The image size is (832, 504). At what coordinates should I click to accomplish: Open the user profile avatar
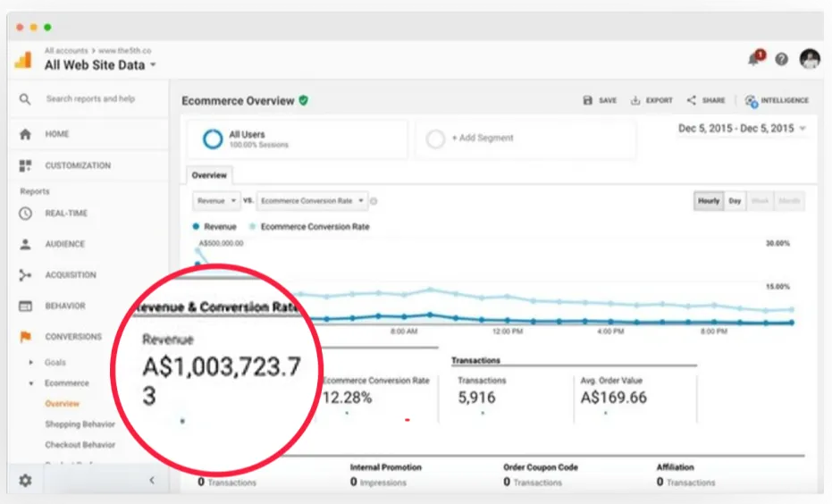810,59
